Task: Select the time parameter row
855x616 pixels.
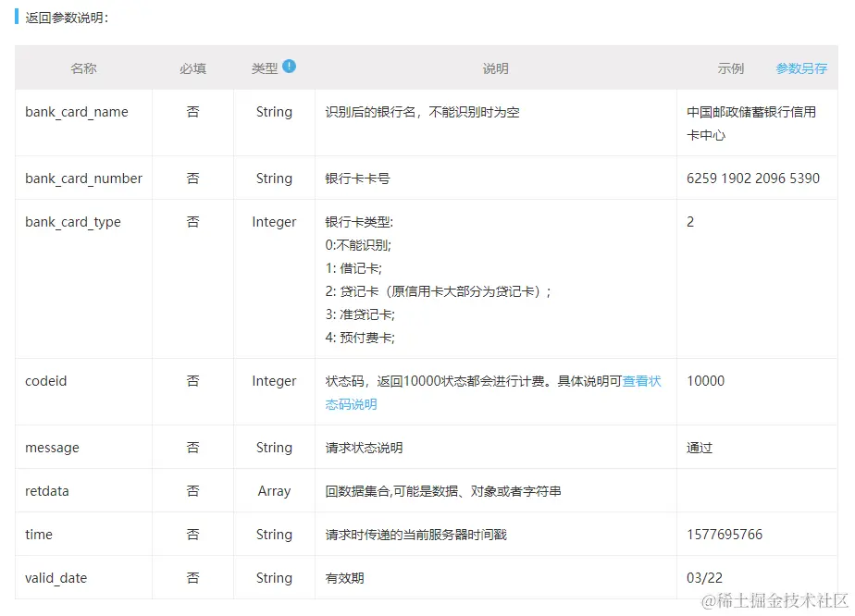Action: click(x=37, y=535)
